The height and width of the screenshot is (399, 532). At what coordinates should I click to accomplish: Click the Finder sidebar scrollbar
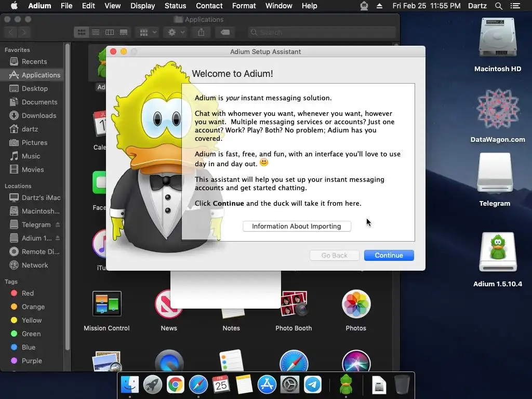click(x=67, y=197)
